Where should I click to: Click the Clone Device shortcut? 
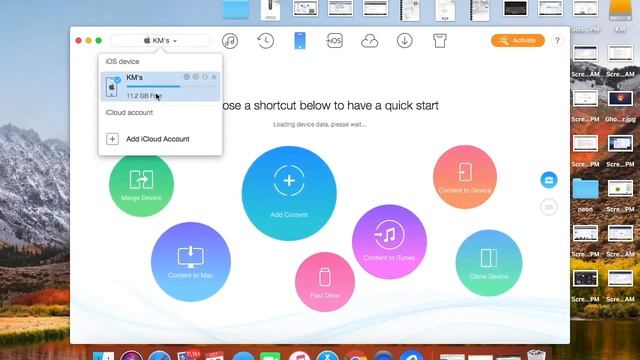[489, 262]
